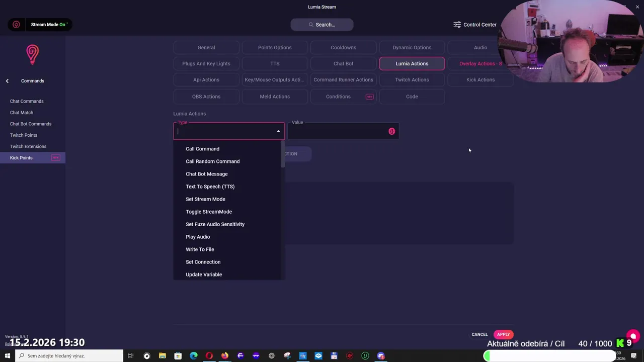Click the pink variable icon in the Value field
Screen dimensions: 644x362
(391, 131)
